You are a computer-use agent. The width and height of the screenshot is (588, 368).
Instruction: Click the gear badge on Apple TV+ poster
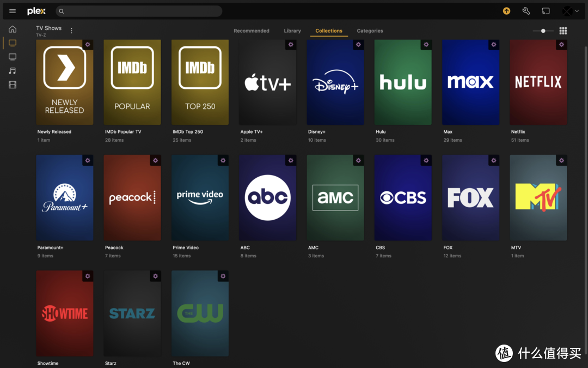[x=291, y=45]
